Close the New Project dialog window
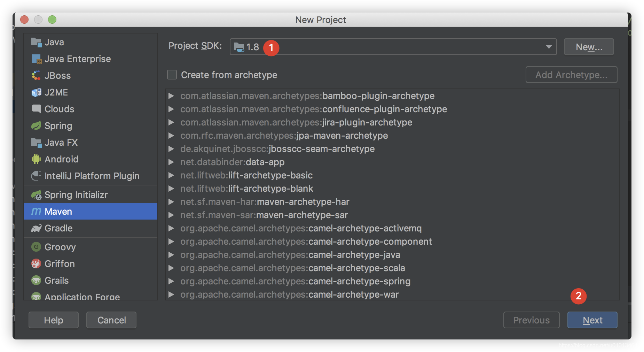This screenshot has width=644, height=352. click(24, 20)
